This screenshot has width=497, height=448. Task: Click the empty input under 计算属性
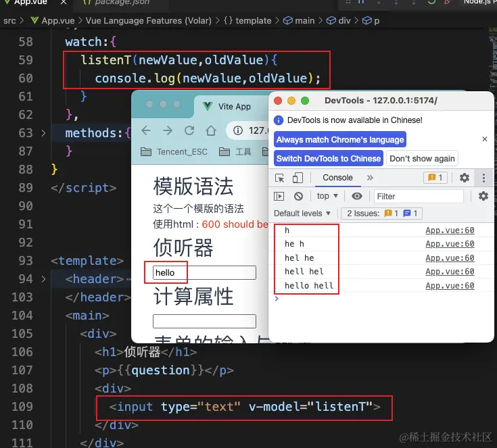click(204, 321)
